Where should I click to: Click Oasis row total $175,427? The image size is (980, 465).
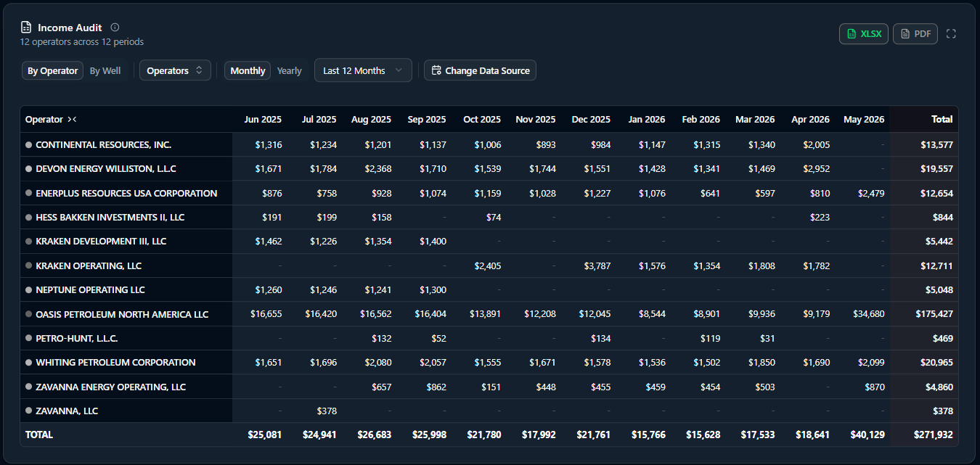(x=934, y=314)
